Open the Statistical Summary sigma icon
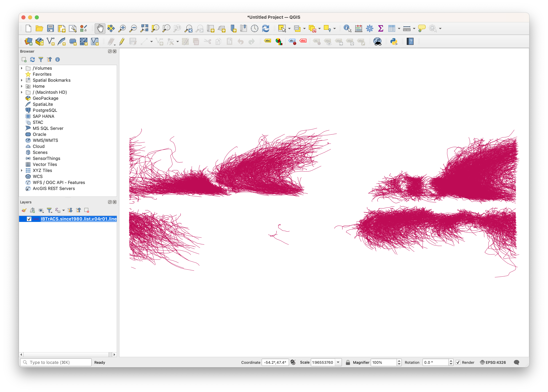 (x=381, y=28)
